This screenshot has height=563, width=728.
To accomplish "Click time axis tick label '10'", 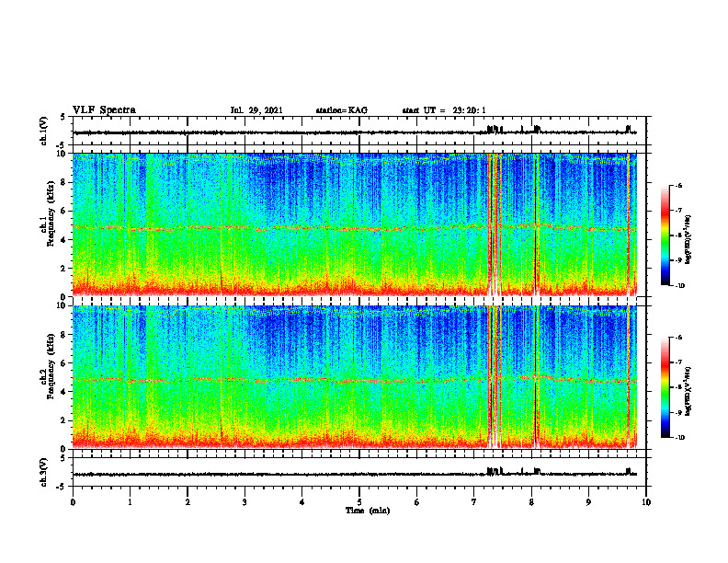I will (646, 502).
